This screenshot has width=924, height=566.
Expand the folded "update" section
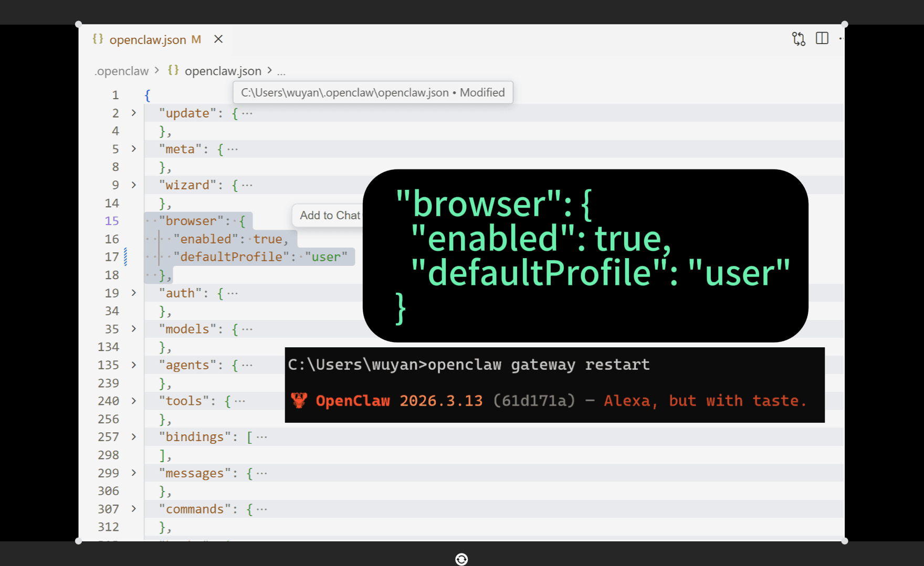(134, 113)
